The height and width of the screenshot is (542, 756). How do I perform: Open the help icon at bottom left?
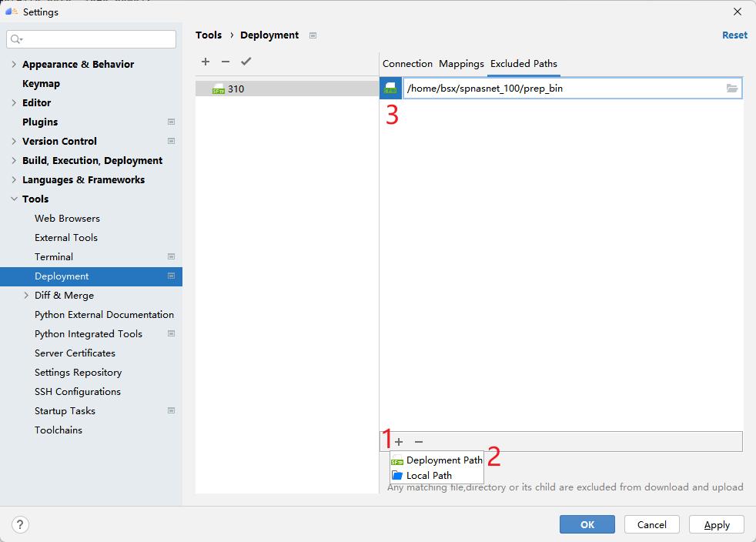click(20, 524)
